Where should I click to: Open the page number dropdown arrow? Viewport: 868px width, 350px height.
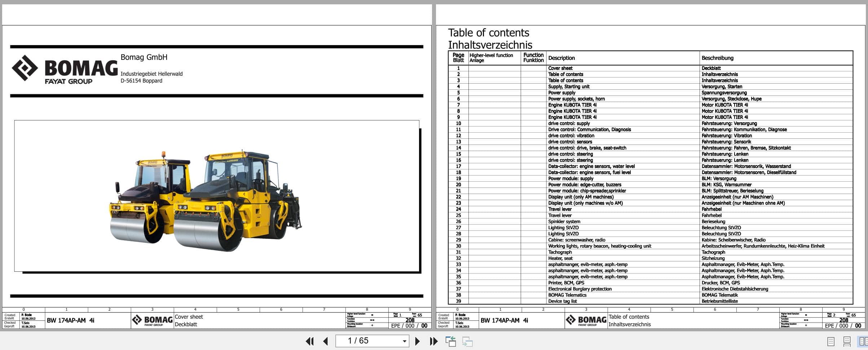[x=404, y=341]
